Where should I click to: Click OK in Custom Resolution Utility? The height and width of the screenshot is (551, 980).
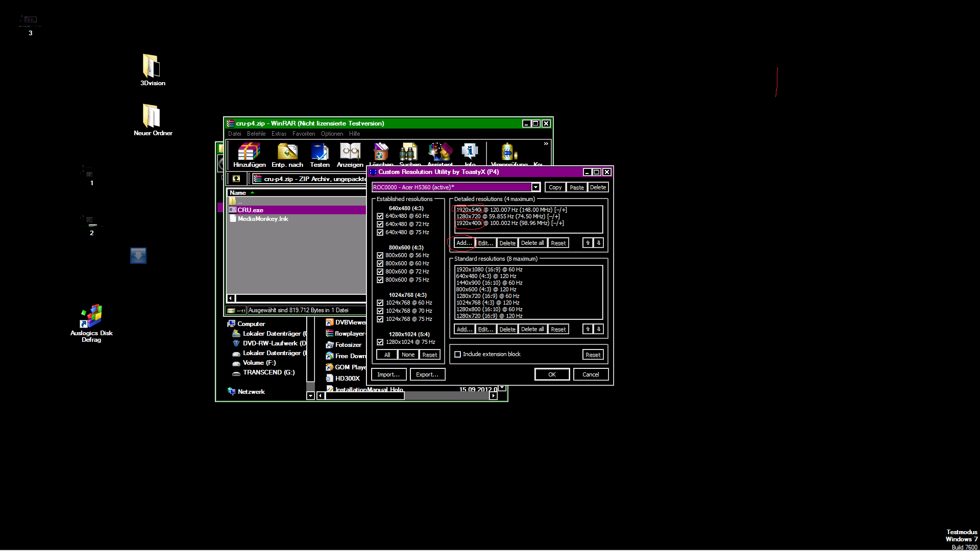(x=552, y=374)
